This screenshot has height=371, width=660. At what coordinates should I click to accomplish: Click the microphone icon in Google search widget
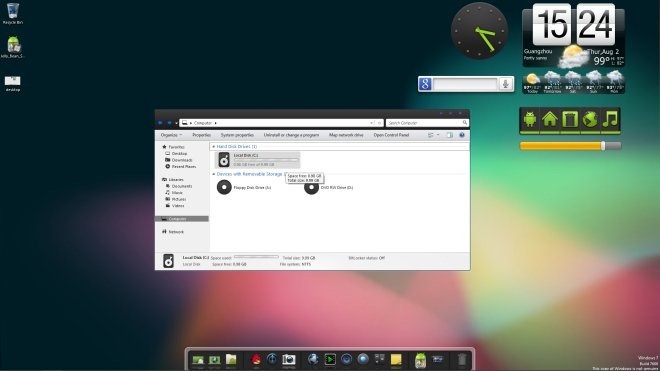506,84
